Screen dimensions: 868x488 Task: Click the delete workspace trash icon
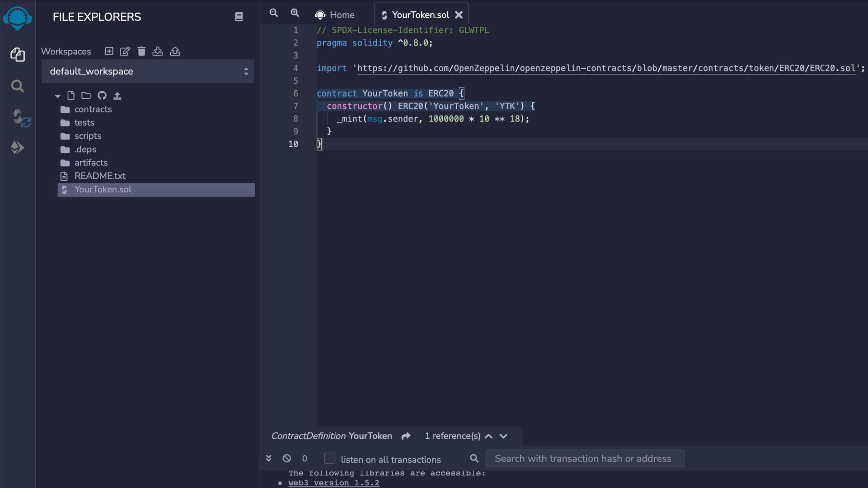[141, 51]
